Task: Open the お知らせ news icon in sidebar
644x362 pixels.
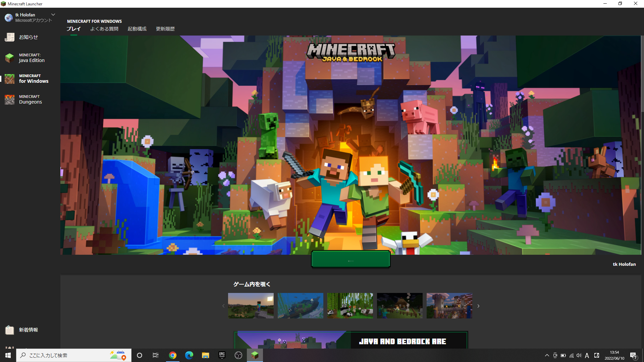Action: tap(10, 37)
